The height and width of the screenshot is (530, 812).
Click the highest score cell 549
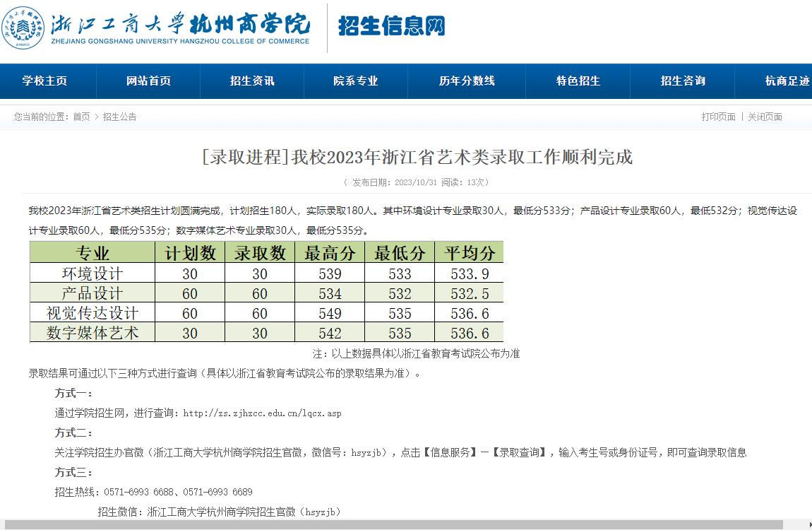pyautogui.click(x=330, y=313)
